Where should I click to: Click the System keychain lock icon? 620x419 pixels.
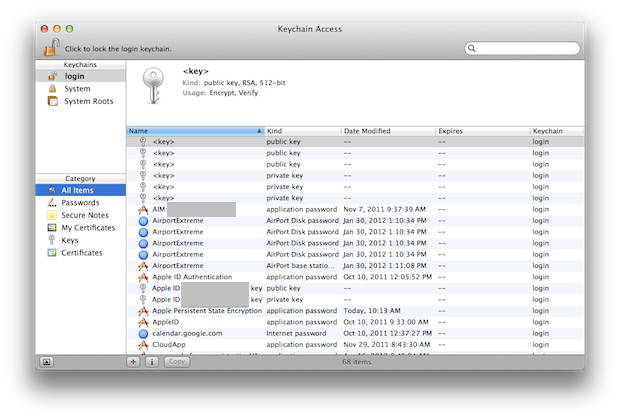pyautogui.click(x=53, y=89)
